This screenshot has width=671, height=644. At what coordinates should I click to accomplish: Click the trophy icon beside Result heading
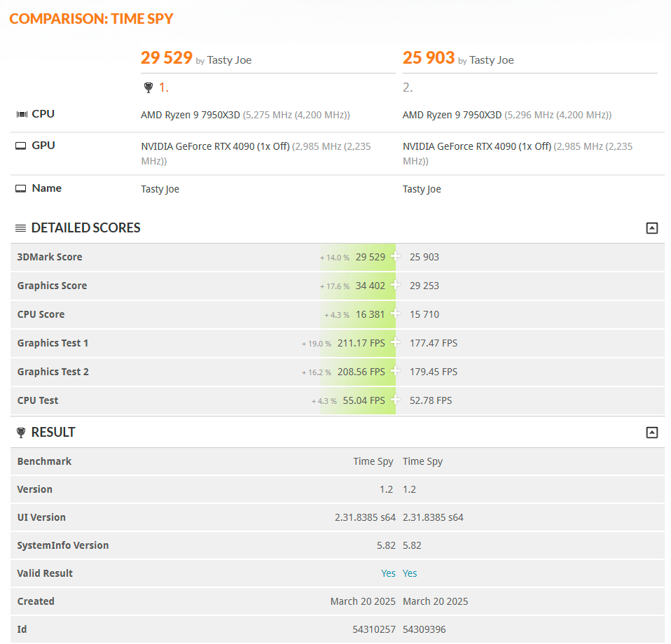click(21, 433)
